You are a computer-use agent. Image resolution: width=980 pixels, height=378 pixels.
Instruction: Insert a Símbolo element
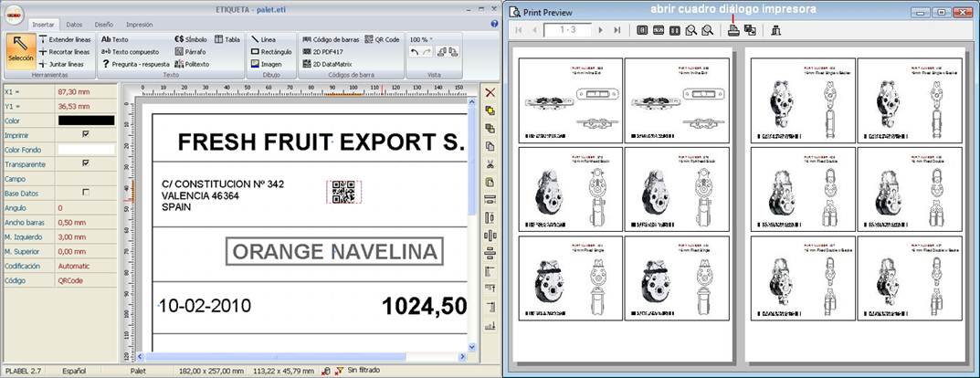(191, 39)
